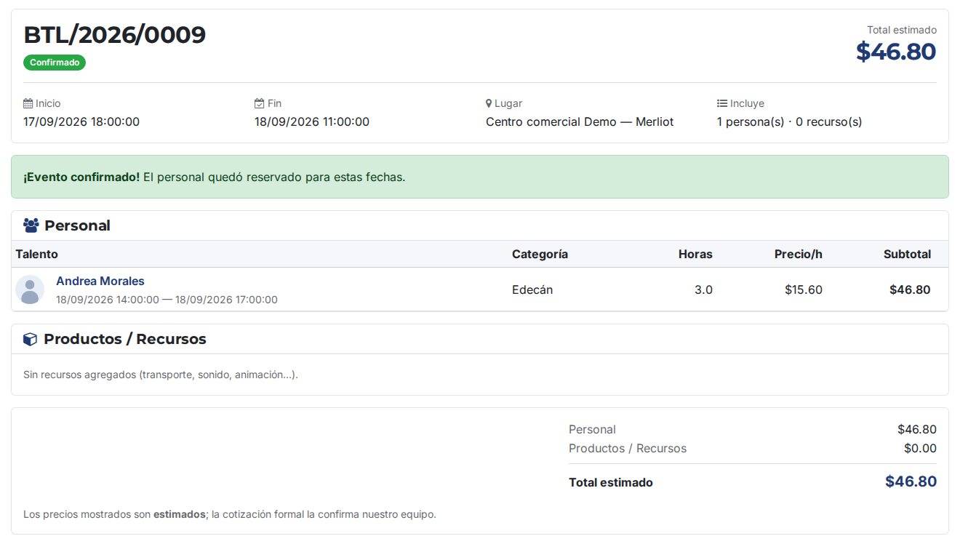Click the bold $46.80 subtotal in Andrea's row
The width and height of the screenshot is (960, 560).
910,289
